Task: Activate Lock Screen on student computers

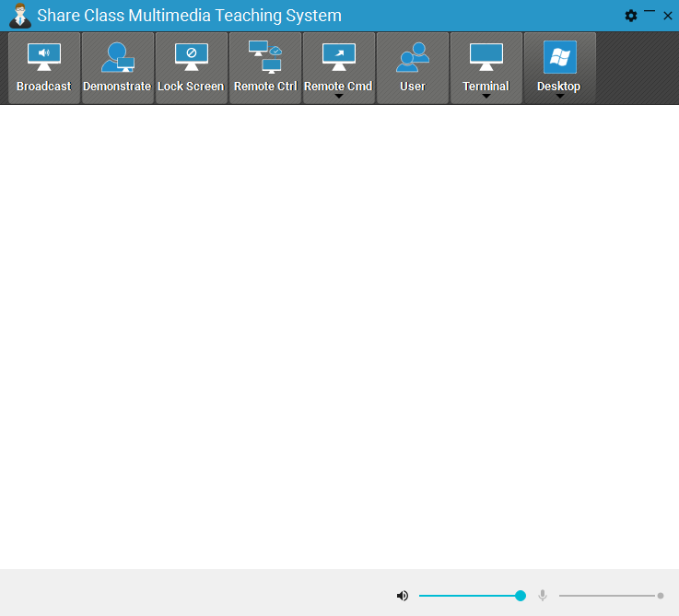Action: coord(191,68)
